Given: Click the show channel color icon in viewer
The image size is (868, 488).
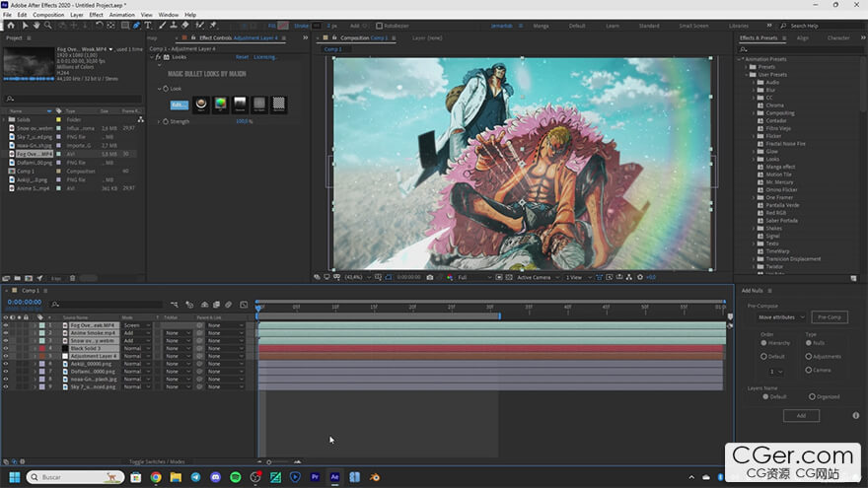Looking at the screenshot, I should [450, 277].
